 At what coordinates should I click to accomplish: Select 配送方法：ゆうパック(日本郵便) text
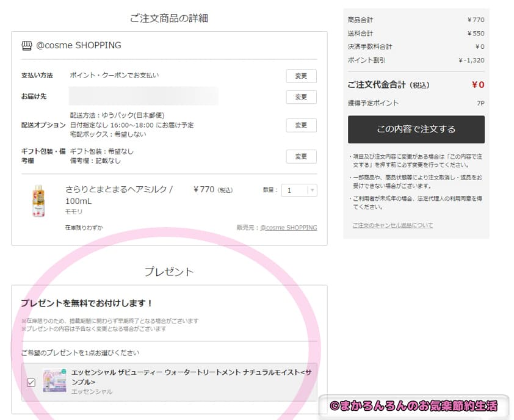tap(117, 115)
